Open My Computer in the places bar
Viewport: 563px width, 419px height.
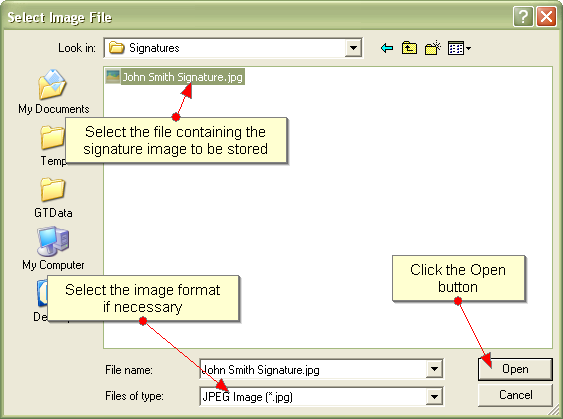(53, 248)
